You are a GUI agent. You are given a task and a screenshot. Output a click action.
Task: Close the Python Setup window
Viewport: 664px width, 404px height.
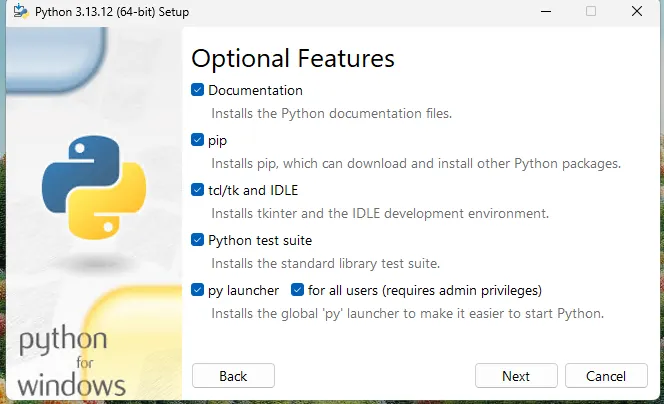(x=636, y=12)
